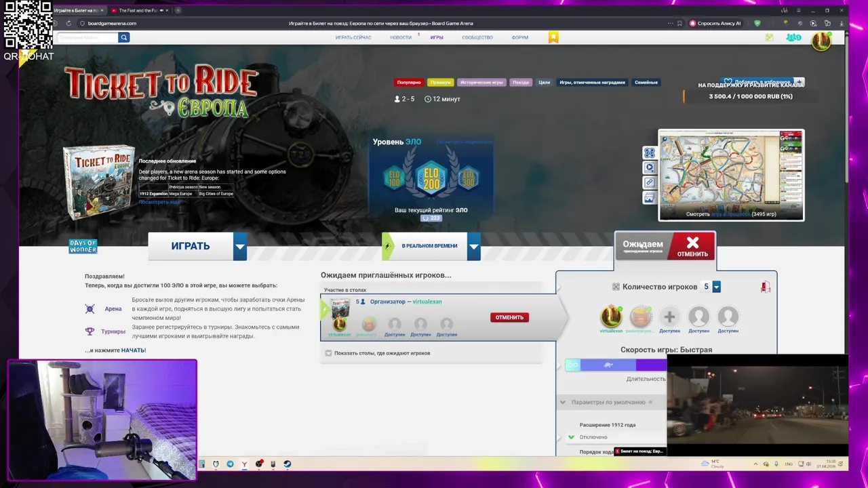The height and width of the screenshot is (488, 868).
Task: Click the ELO 300 badge
Action: pos(469,178)
